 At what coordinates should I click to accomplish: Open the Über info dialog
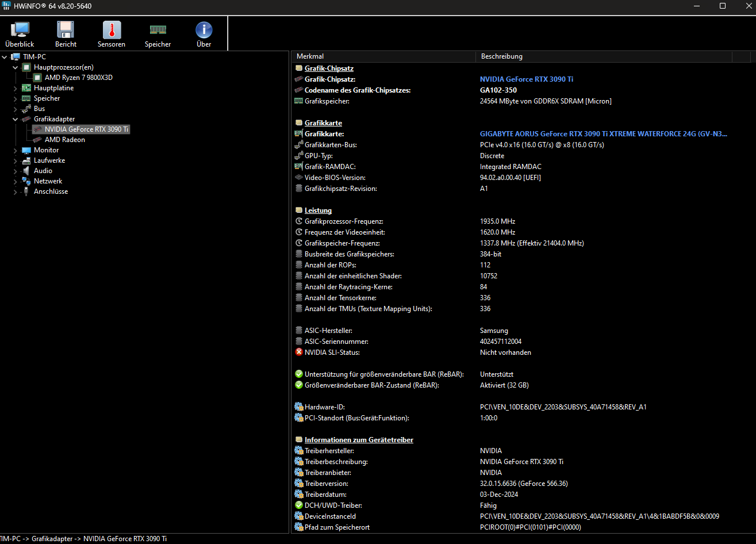coord(204,34)
